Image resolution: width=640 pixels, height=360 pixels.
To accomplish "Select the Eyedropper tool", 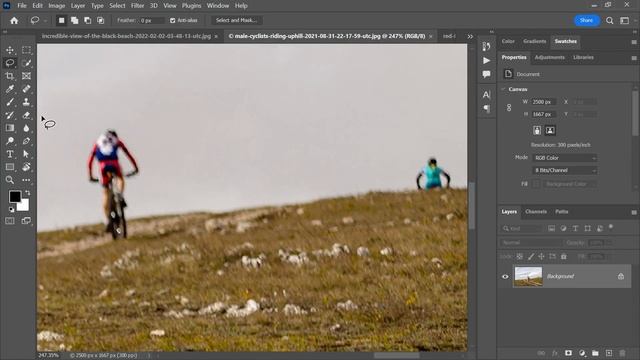I will [x=10, y=89].
